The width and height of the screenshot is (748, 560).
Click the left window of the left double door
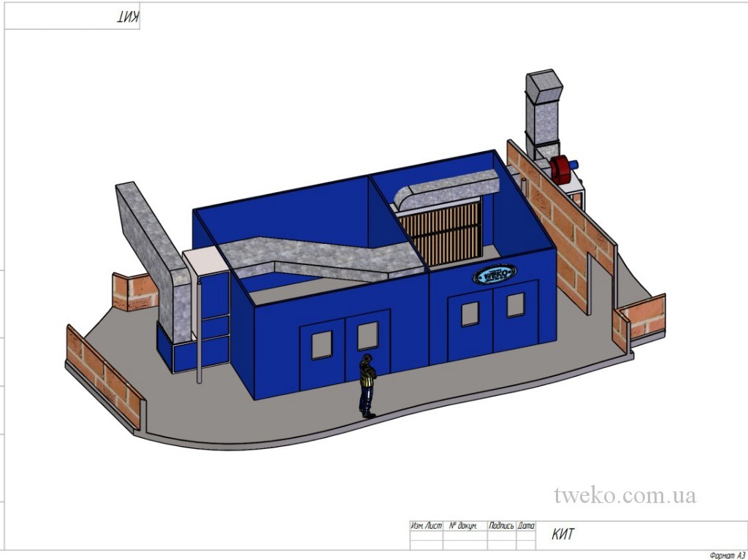321,345
